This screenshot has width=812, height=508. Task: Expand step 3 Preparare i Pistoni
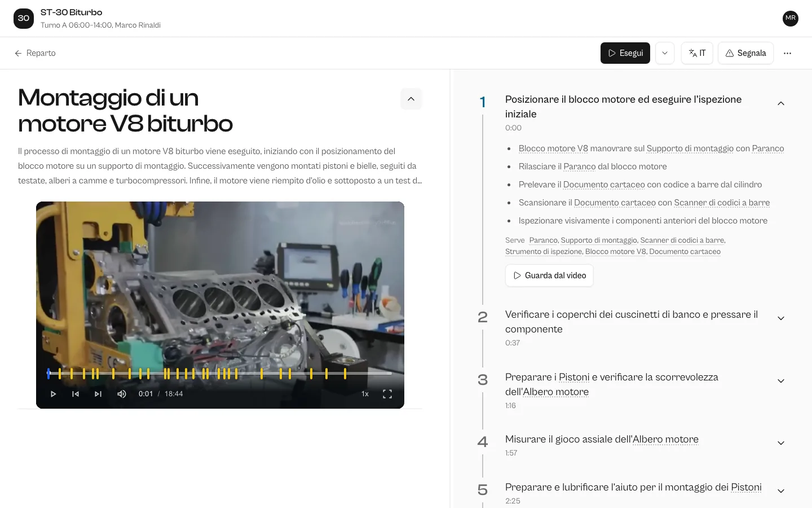[x=781, y=381]
